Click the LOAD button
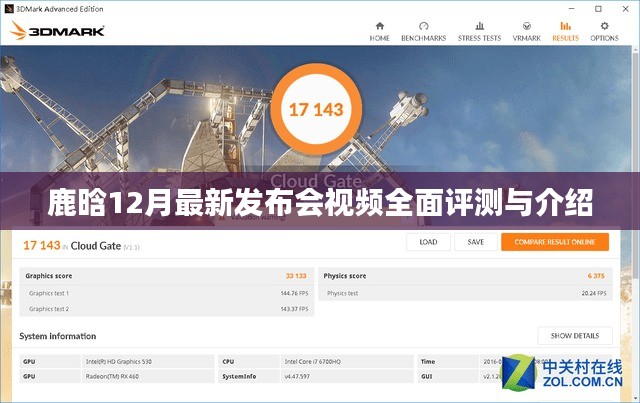Image resolution: width=640 pixels, height=403 pixels. click(x=428, y=242)
